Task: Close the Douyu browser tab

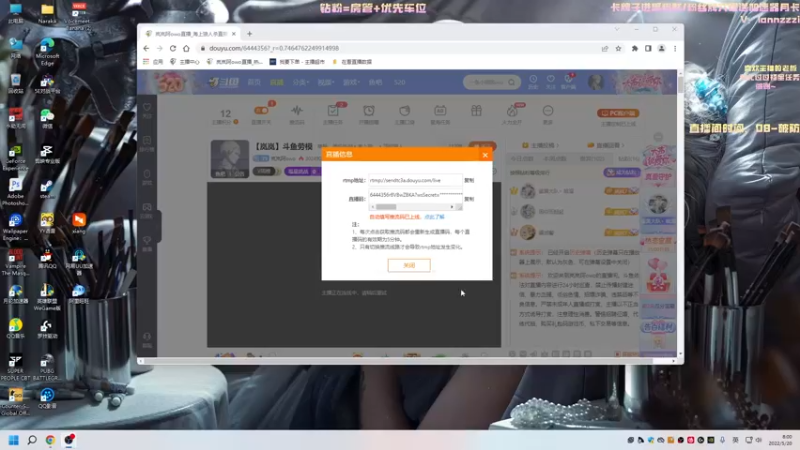Action: tap(234, 34)
